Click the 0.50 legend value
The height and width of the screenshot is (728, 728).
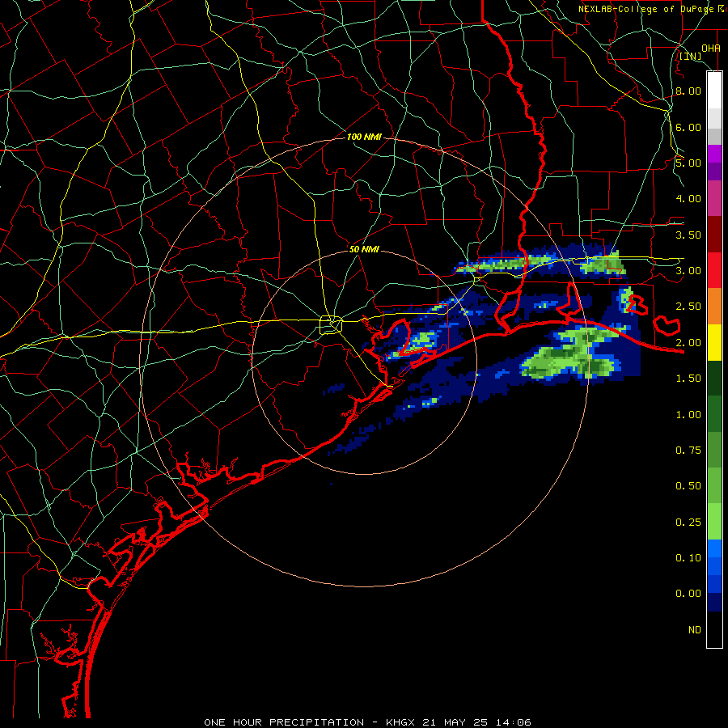point(688,486)
